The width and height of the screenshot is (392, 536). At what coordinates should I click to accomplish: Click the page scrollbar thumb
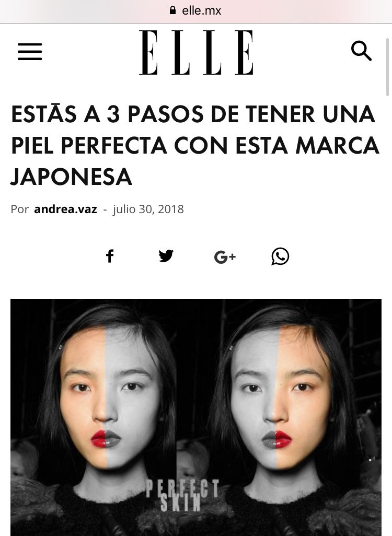click(x=387, y=67)
